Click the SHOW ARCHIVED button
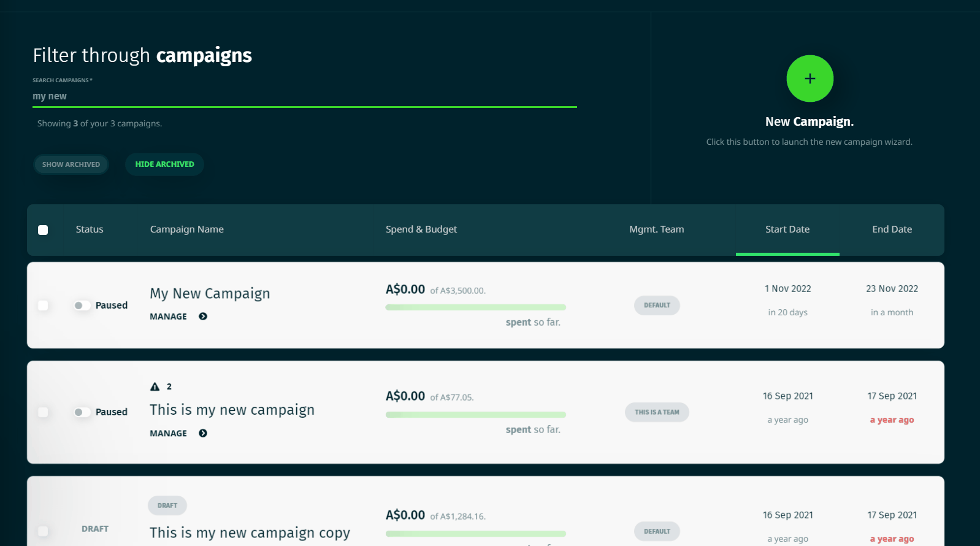This screenshot has height=546, width=980. click(x=71, y=164)
